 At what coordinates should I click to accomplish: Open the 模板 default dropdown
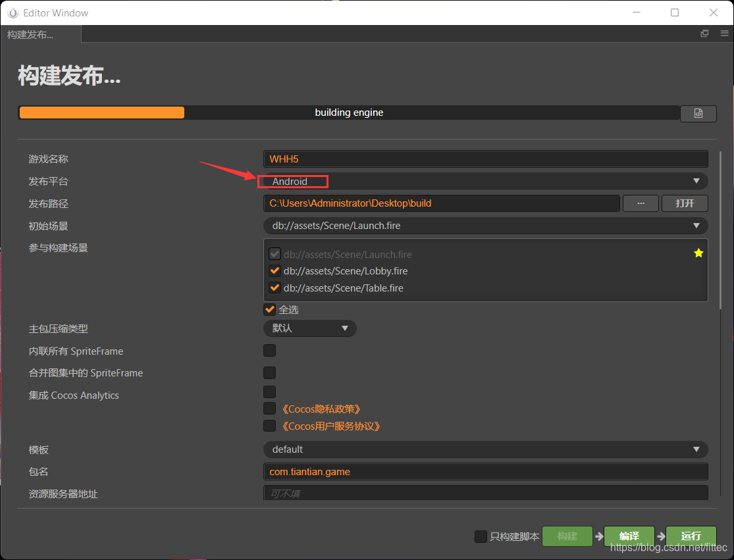[x=485, y=449]
